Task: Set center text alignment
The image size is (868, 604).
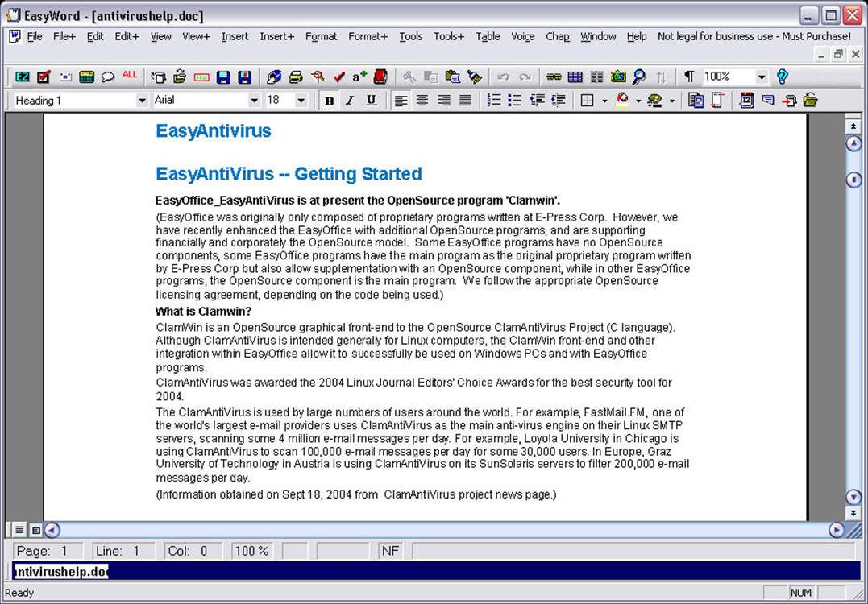Action: [x=422, y=101]
